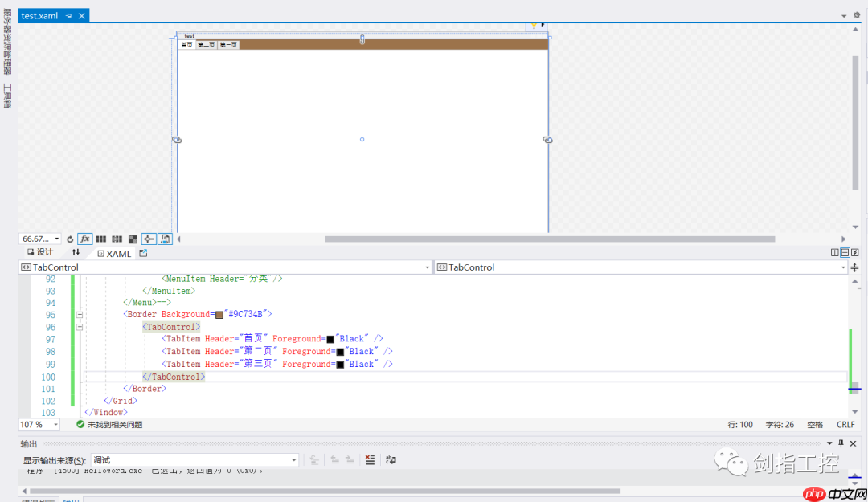This screenshot has height=502, width=868.
Task: Collapse the pane with the rightmost split icon
Action: pos(854,252)
